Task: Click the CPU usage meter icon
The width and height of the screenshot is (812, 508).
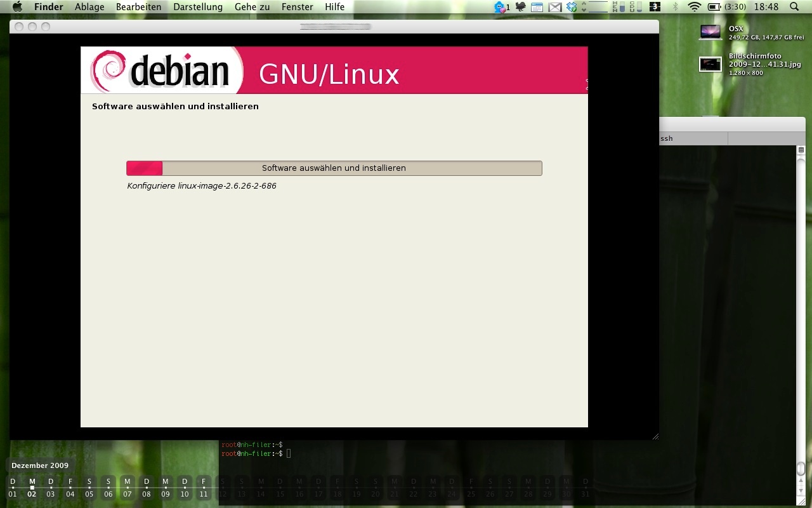Action: click(636, 7)
